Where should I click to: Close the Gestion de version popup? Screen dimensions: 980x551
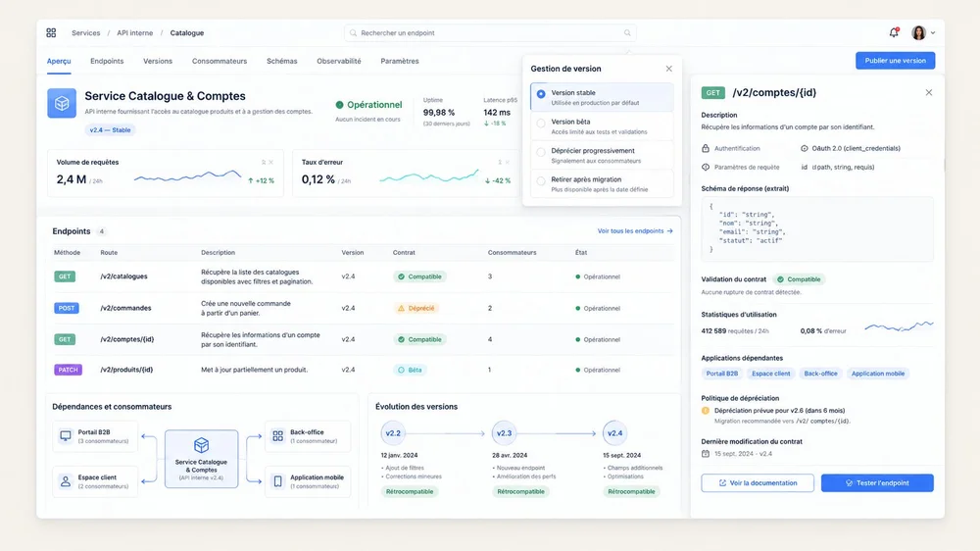[x=668, y=69]
